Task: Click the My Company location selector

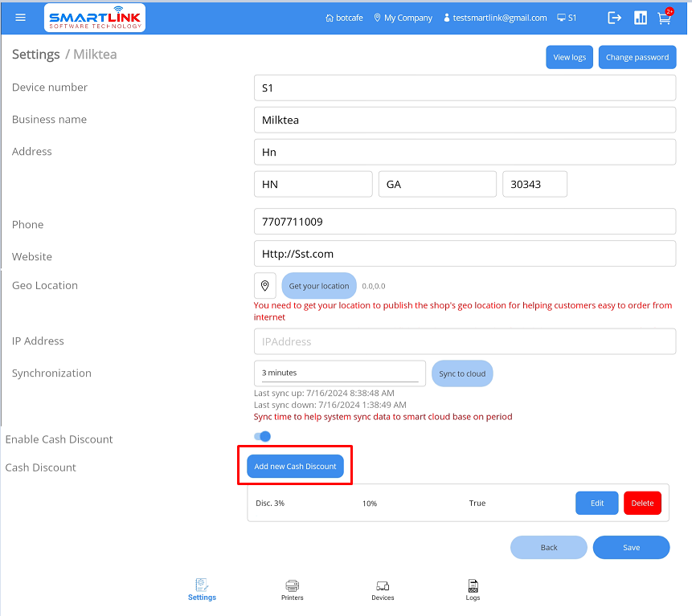Action: pos(403,18)
